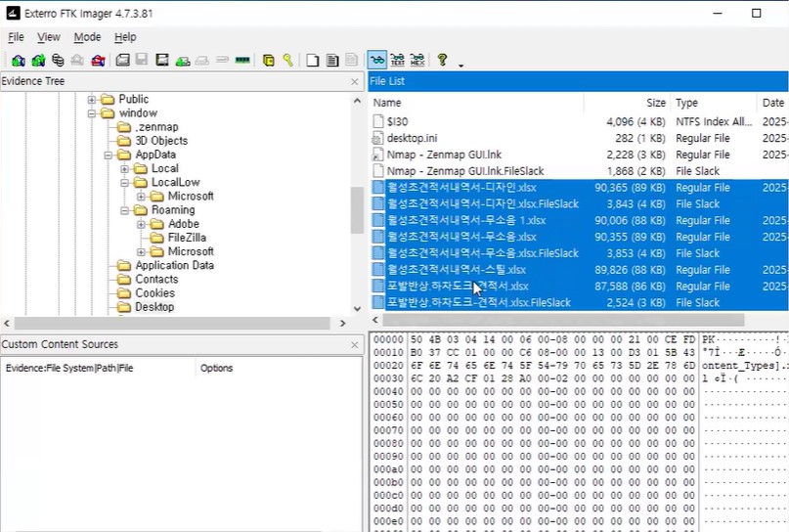This screenshot has height=532, width=789.
Task: Collapse the LocalLow folder node
Action: click(125, 183)
